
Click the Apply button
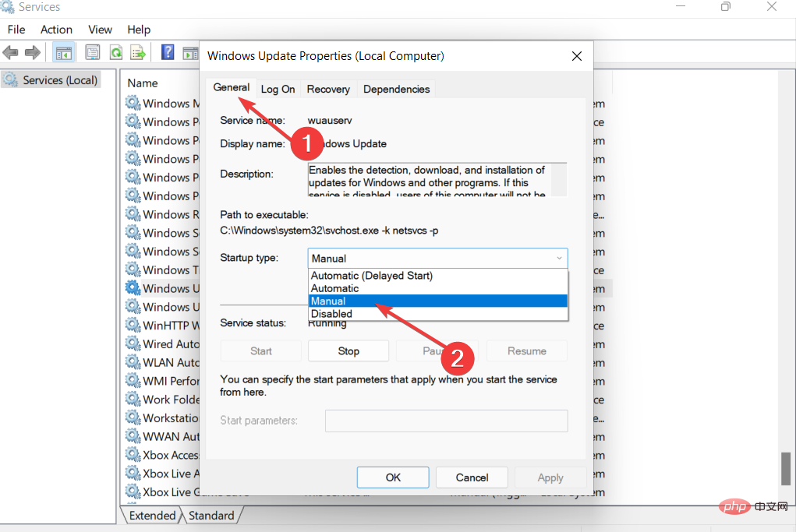[550, 477]
